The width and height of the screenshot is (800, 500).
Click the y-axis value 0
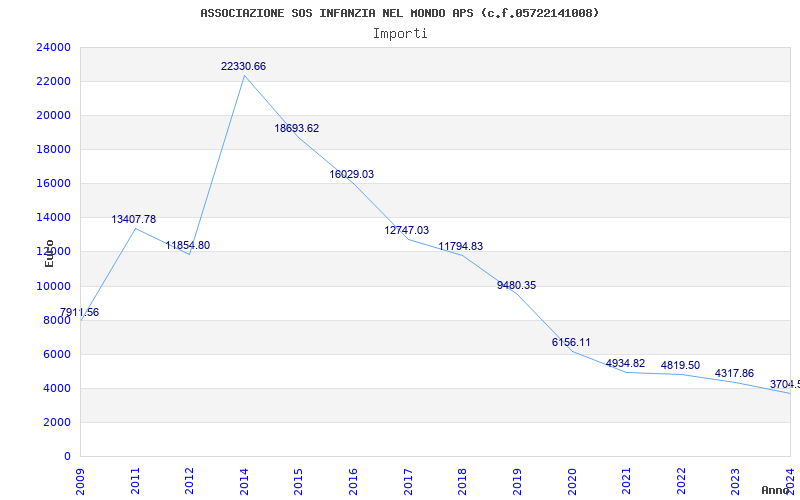pos(67,457)
